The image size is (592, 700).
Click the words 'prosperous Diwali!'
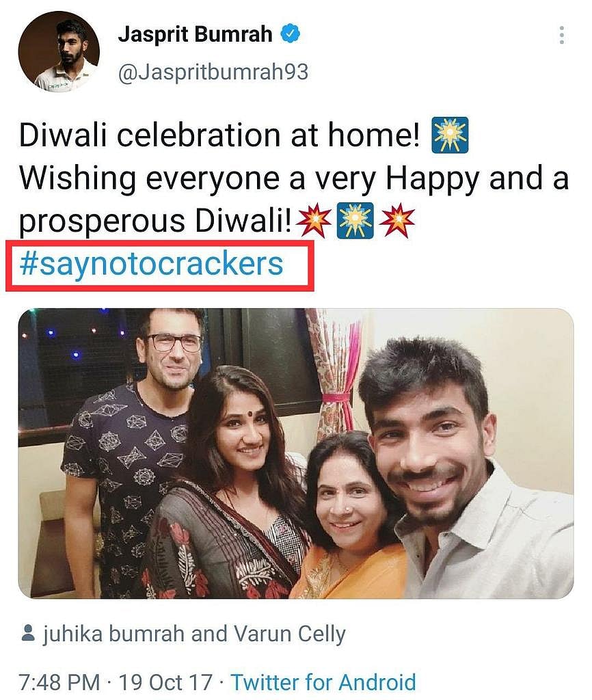click(x=157, y=221)
